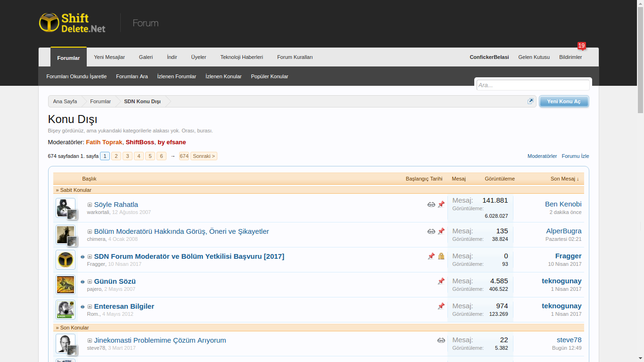The height and width of the screenshot is (362, 644).
Task: Click the ShiftDelete.Net logo
Action: [x=72, y=23]
